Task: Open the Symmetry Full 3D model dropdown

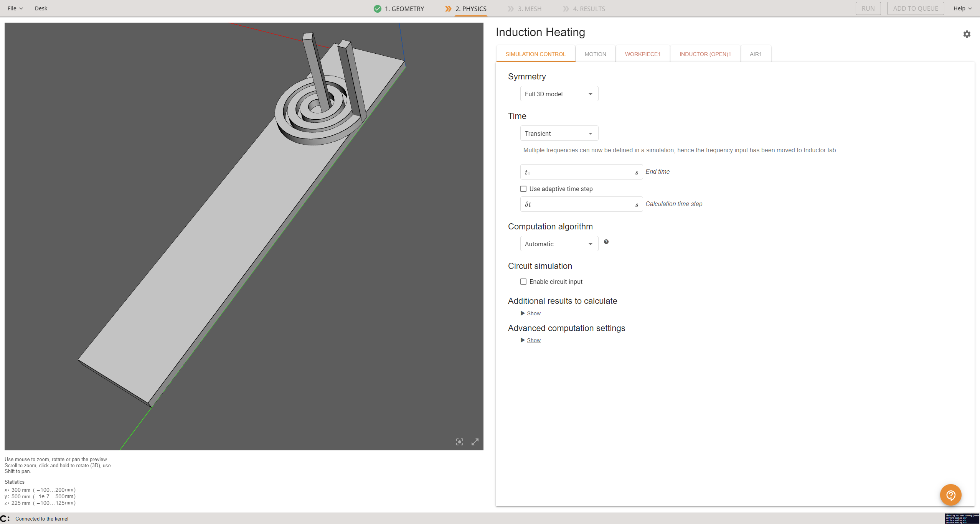Action: pos(559,94)
